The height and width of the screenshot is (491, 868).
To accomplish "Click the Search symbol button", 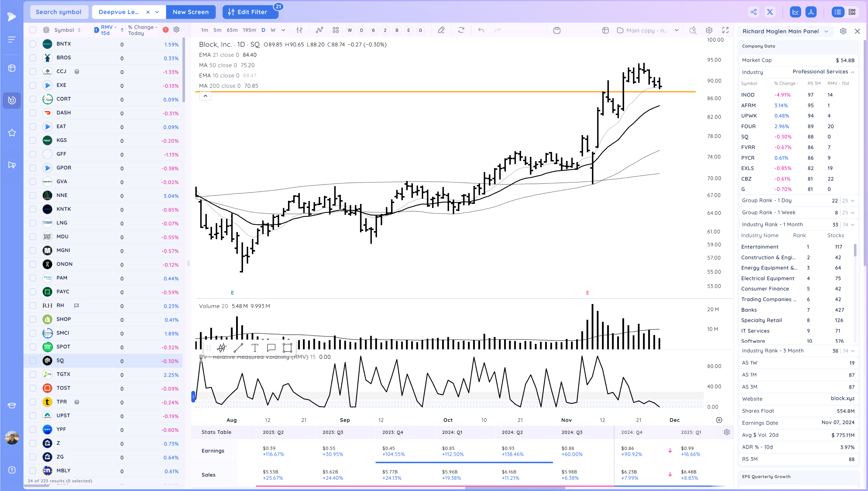I will click(x=59, y=12).
